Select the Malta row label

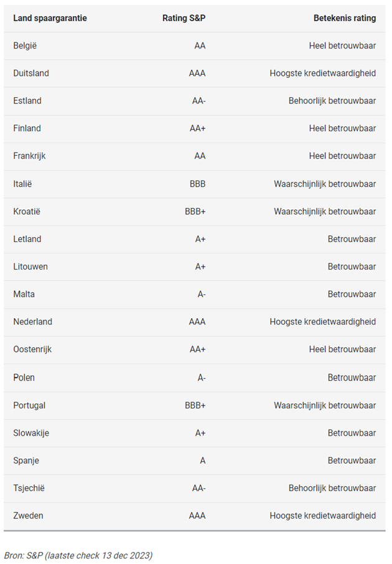pyautogui.click(x=24, y=294)
